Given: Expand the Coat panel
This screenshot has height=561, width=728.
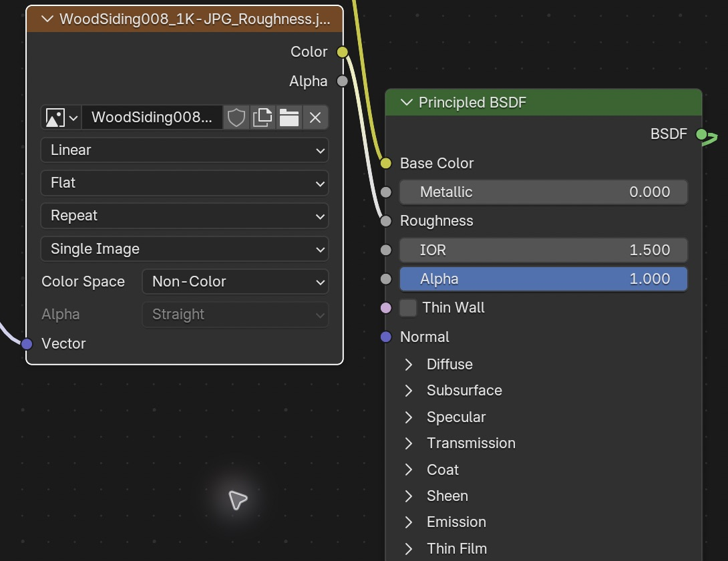Looking at the screenshot, I should coord(409,470).
